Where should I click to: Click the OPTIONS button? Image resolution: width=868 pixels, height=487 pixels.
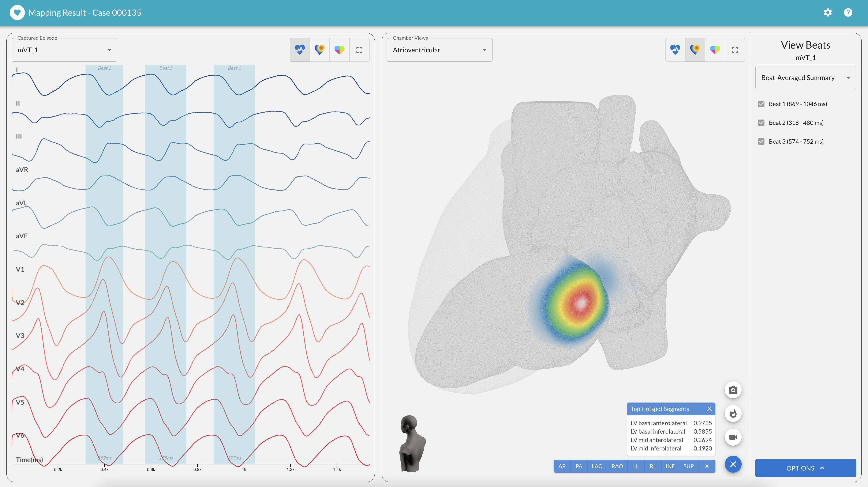tap(805, 468)
